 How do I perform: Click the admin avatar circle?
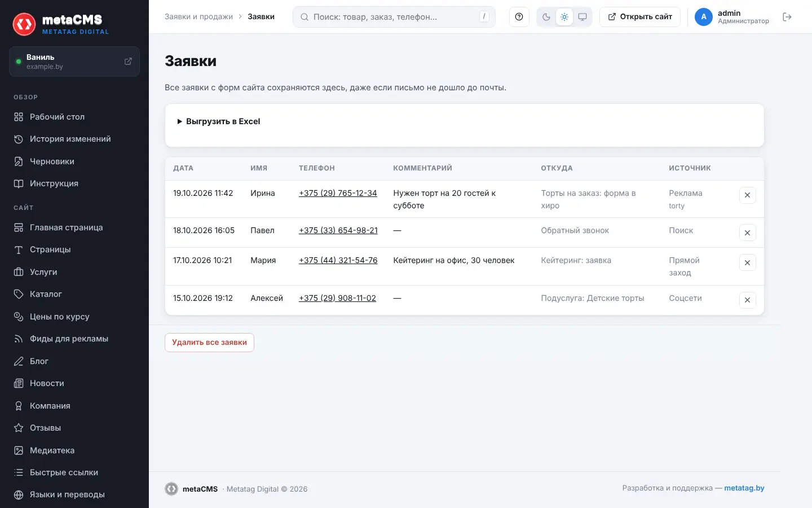tap(704, 17)
